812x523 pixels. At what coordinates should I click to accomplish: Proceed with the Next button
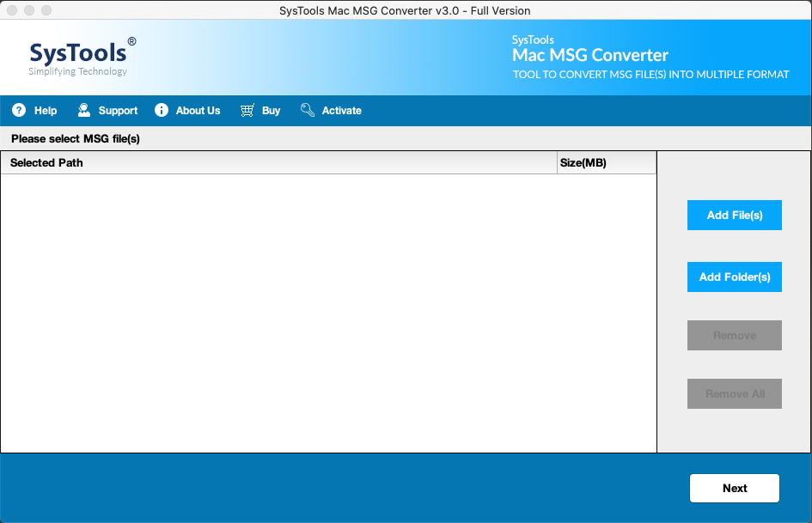(735, 489)
